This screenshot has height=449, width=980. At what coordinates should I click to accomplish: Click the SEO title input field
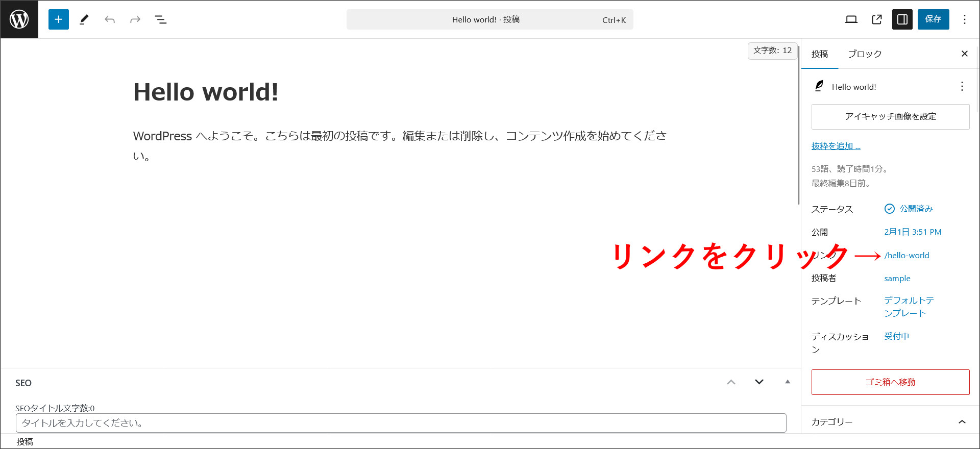pos(401,423)
